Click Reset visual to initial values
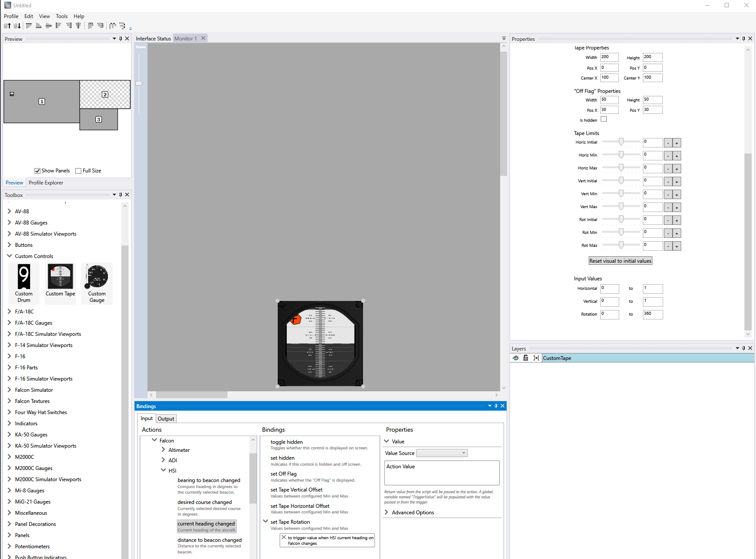The width and height of the screenshot is (756, 559). pos(620,261)
